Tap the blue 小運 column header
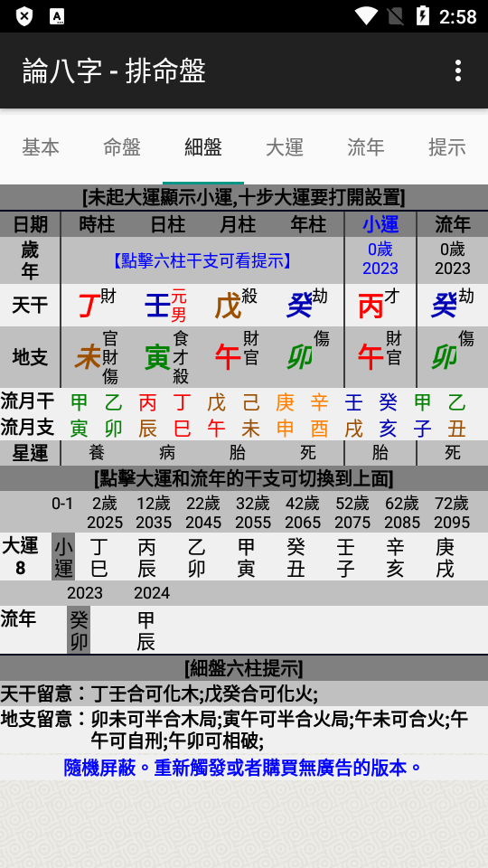 [x=380, y=224]
